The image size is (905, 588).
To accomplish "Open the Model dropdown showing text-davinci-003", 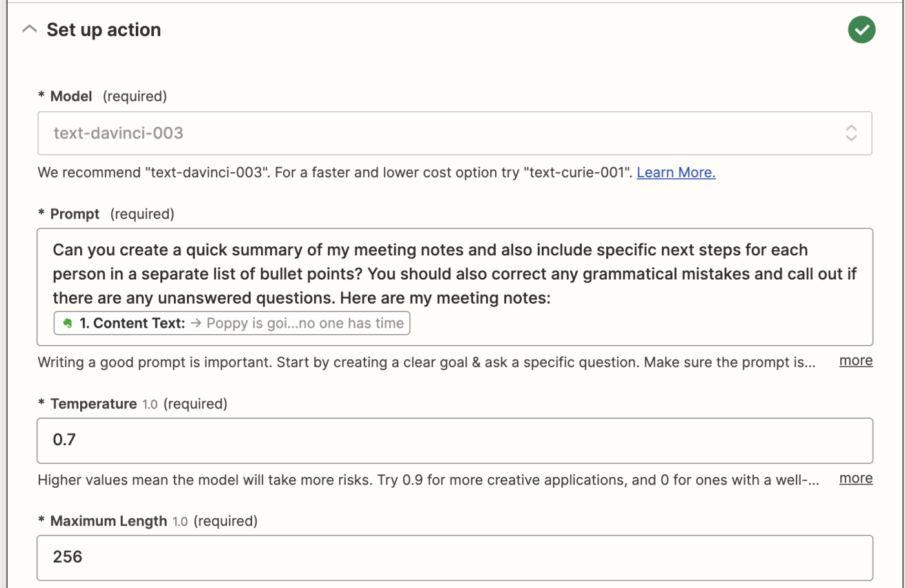I will [454, 133].
